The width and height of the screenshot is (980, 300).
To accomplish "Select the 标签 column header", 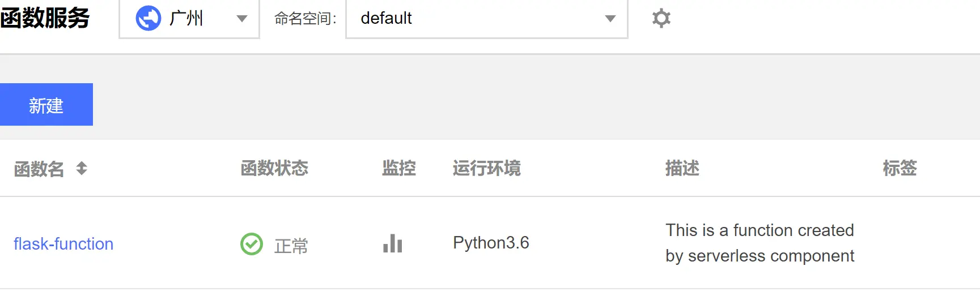I will coord(900,168).
